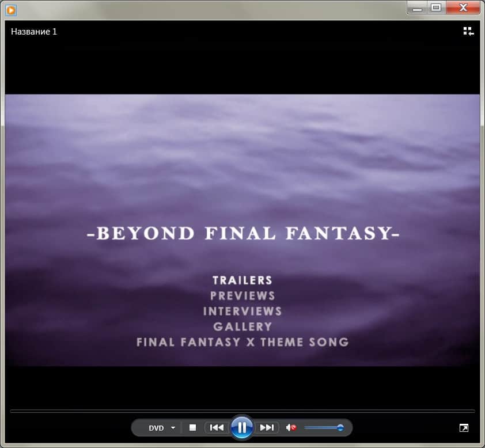The width and height of the screenshot is (485, 448).
Task: Click the seek bar progress track
Action: (242, 411)
